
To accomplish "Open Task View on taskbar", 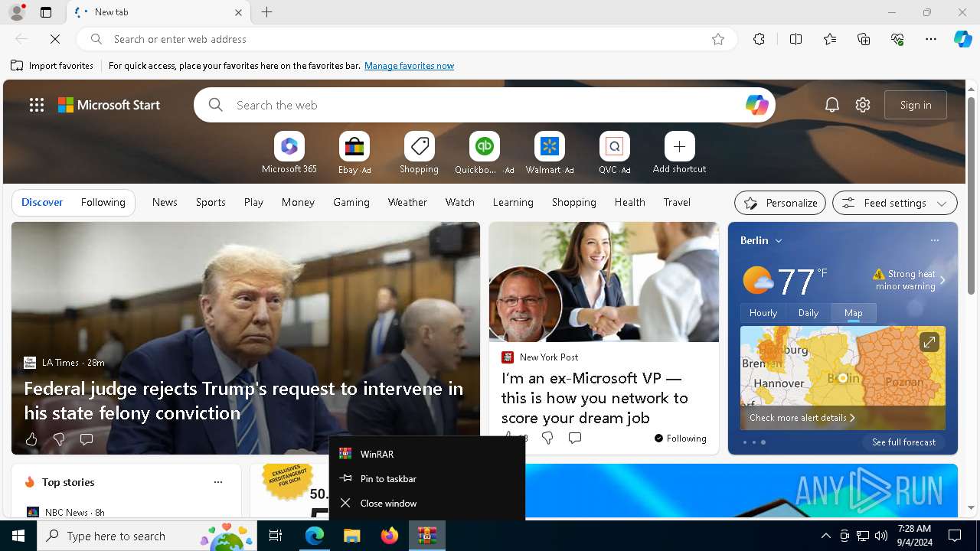I will click(x=276, y=536).
